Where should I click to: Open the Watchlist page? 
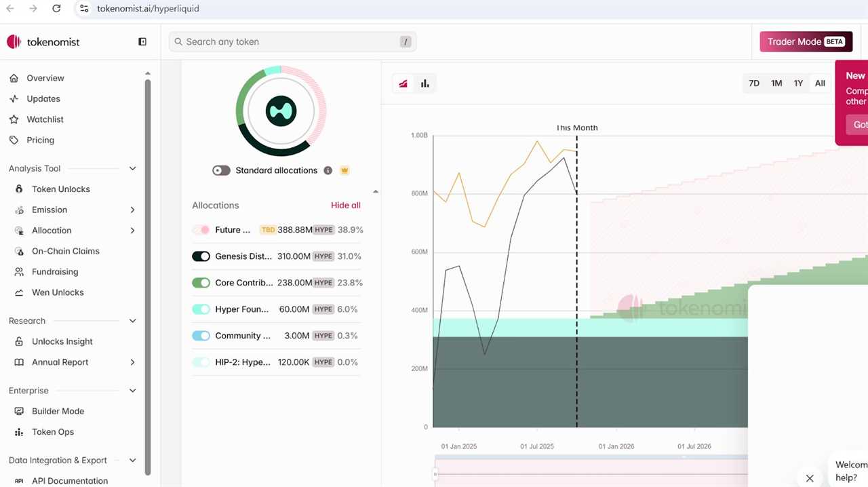tap(45, 119)
